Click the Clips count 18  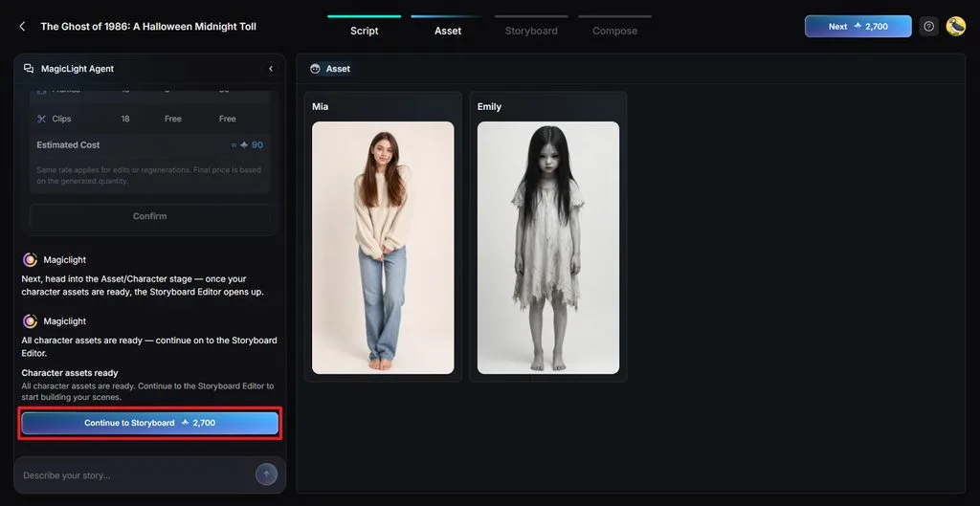tap(125, 119)
